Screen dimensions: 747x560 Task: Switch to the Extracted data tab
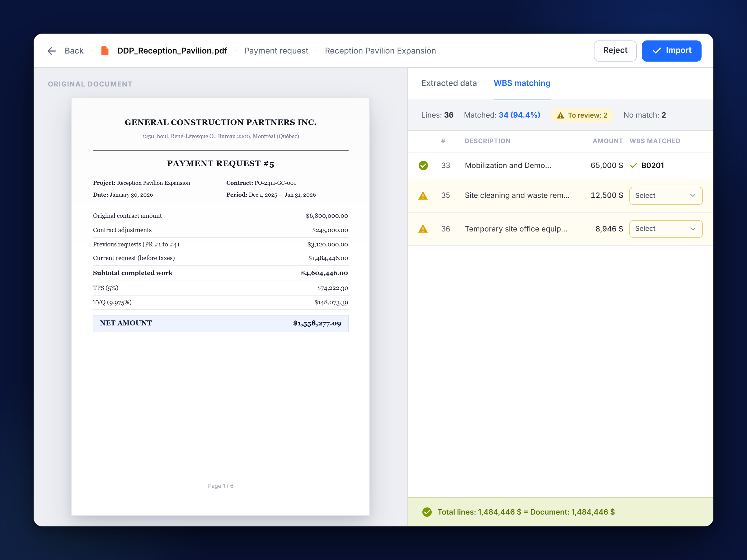(x=449, y=83)
